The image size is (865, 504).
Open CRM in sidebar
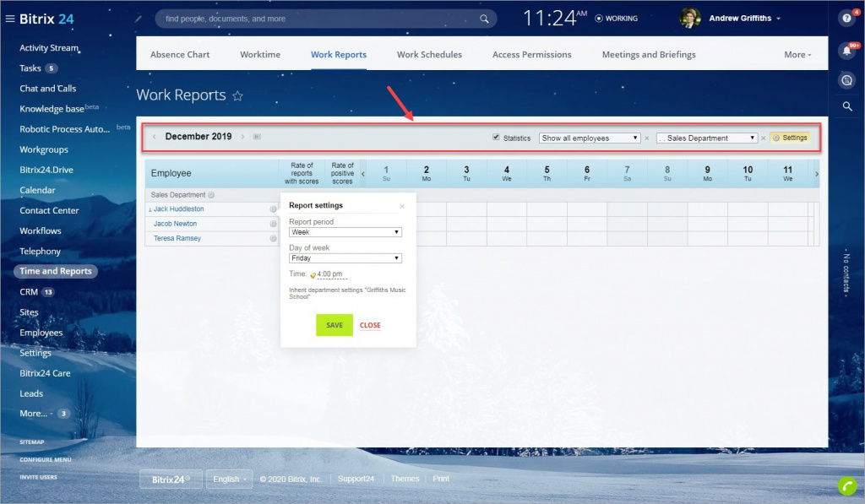[x=29, y=292]
